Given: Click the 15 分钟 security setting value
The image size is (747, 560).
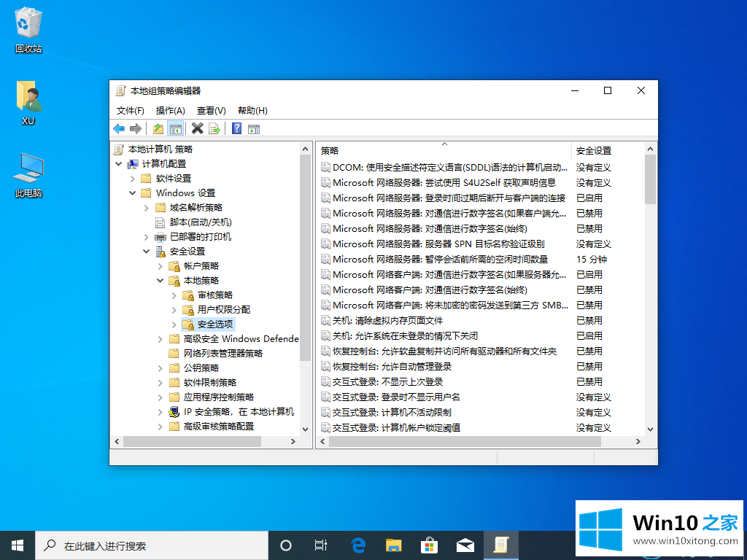Looking at the screenshot, I should point(591,260).
